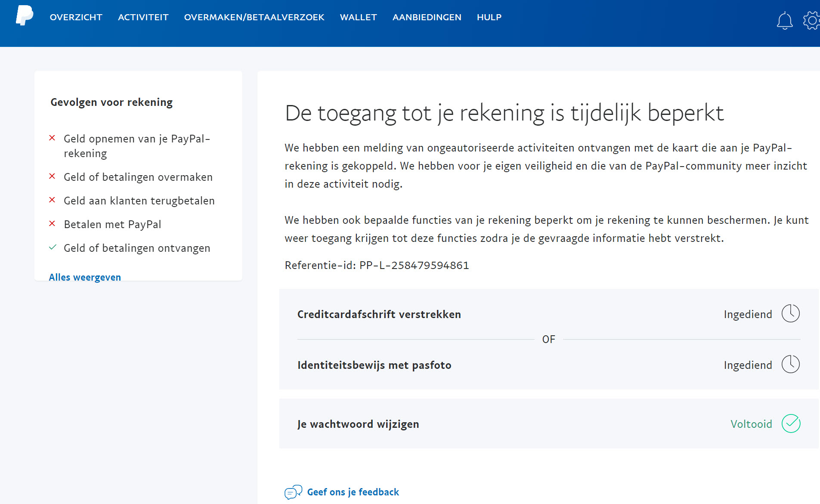Open the Je wachtwoord wijzigen step
Image resolution: width=820 pixels, height=504 pixels.
[x=358, y=424]
